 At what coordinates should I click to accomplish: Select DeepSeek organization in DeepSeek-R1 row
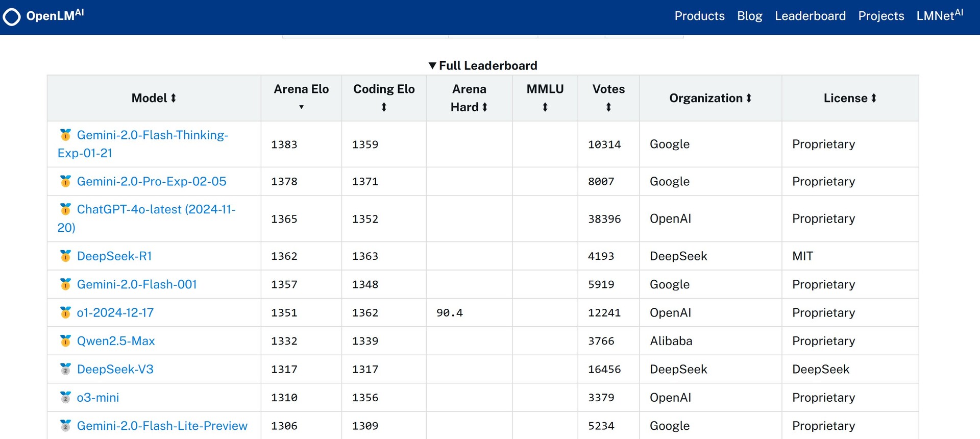pos(678,256)
